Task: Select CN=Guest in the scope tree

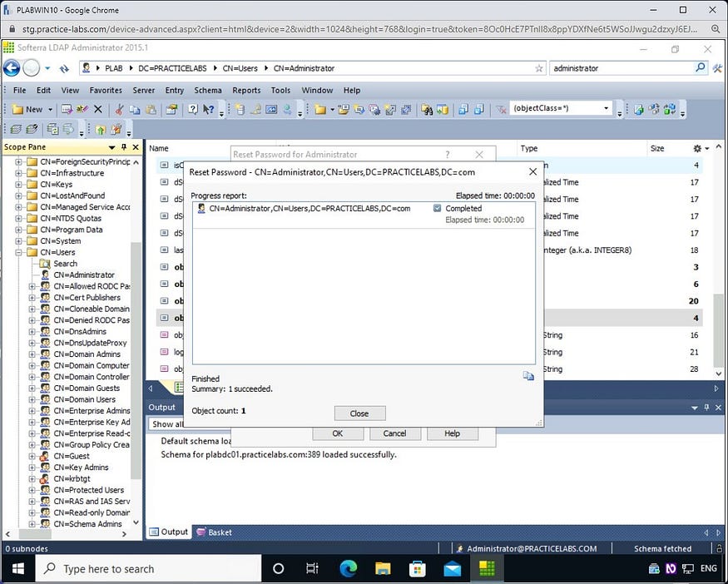Action: [71, 456]
